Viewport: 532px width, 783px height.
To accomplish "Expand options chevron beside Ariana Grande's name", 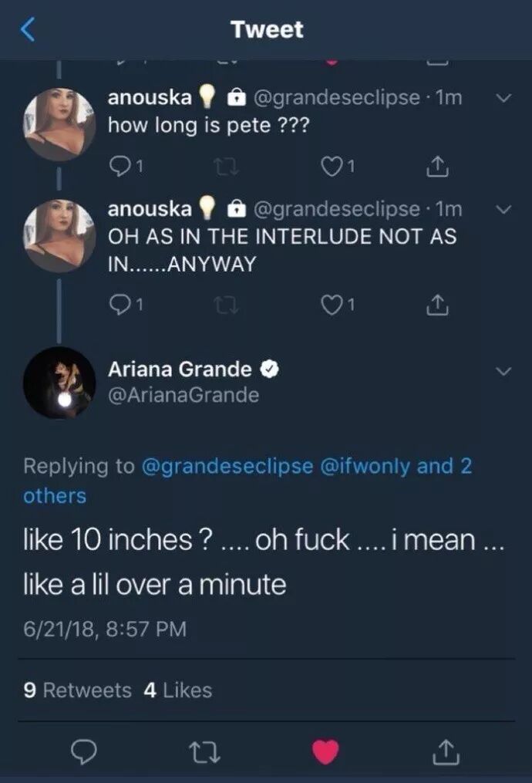I will click(503, 371).
